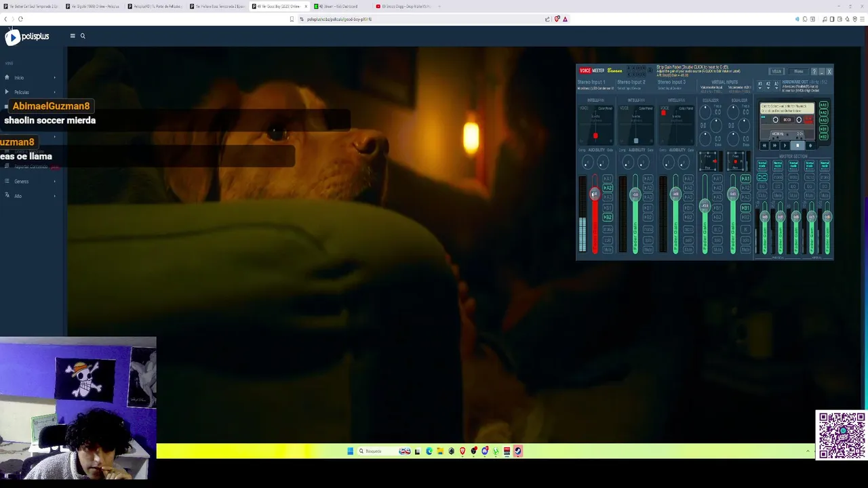Select input device for Stereo Input 3
Image resolution: width=868 pixels, height=488 pixels.
point(669,88)
